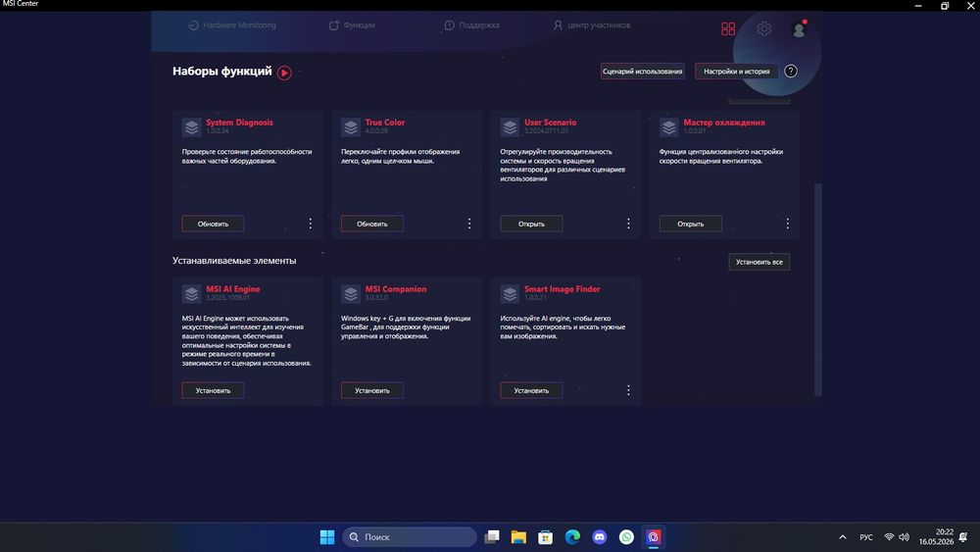Open the Windows Start menu
The height and width of the screenshot is (552, 980).
click(327, 537)
